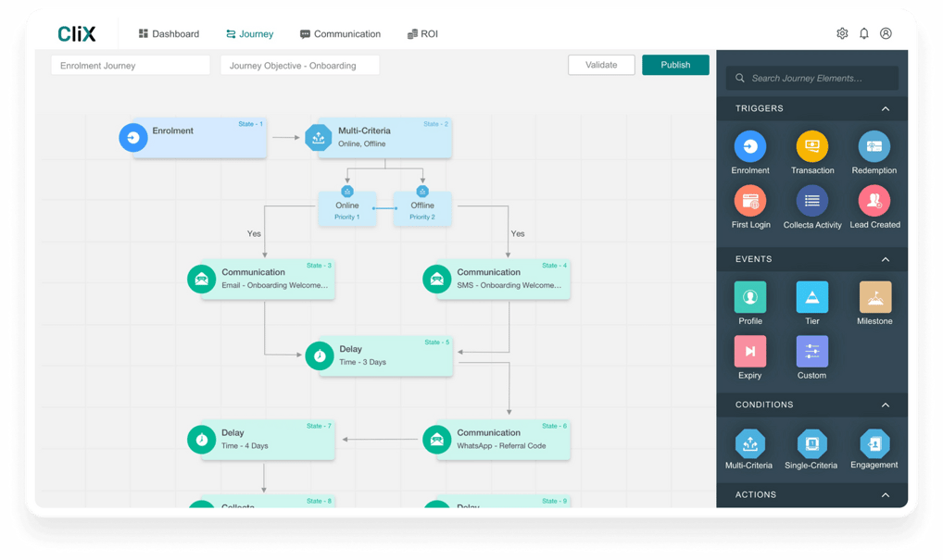Click the Validate button
Screen dimensions: 943x560
[x=601, y=65]
